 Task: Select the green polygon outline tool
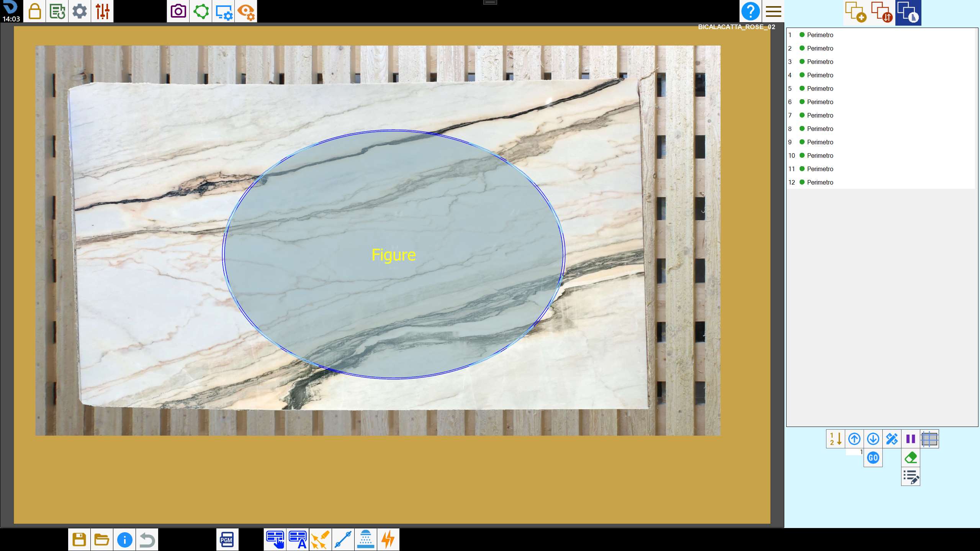(x=201, y=11)
